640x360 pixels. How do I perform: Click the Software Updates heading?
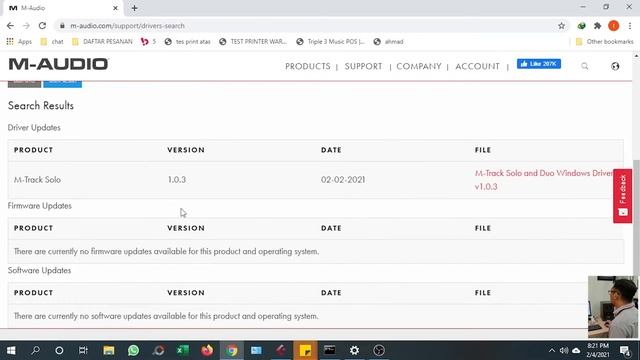[39, 270]
